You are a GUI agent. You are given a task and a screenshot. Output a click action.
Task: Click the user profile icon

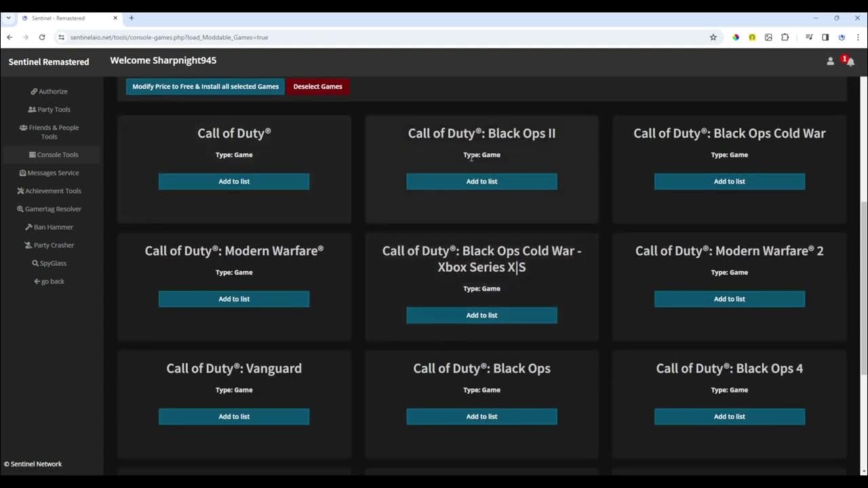click(830, 61)
